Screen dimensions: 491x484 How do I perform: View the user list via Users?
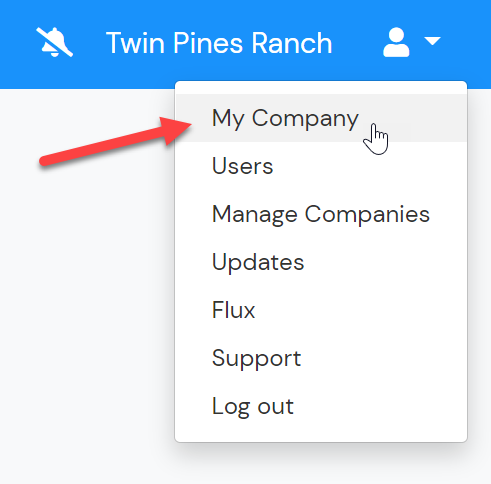click(242, 166)
